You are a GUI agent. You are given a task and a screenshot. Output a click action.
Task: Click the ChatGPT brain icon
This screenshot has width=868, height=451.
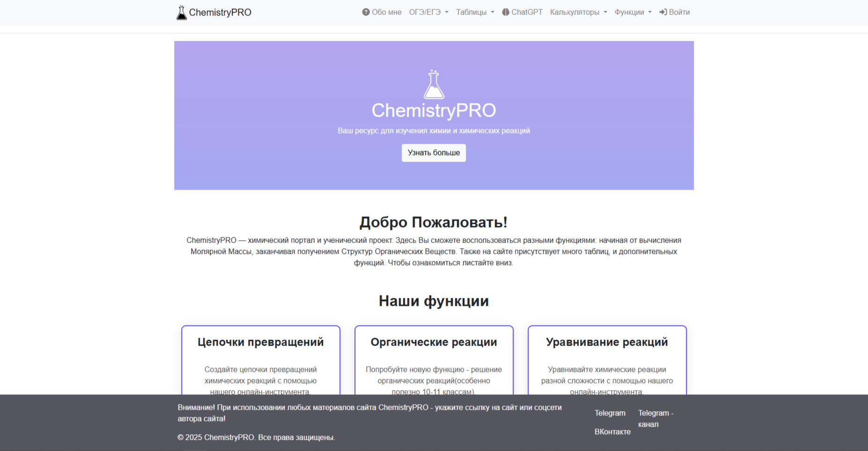click(506, 12)
